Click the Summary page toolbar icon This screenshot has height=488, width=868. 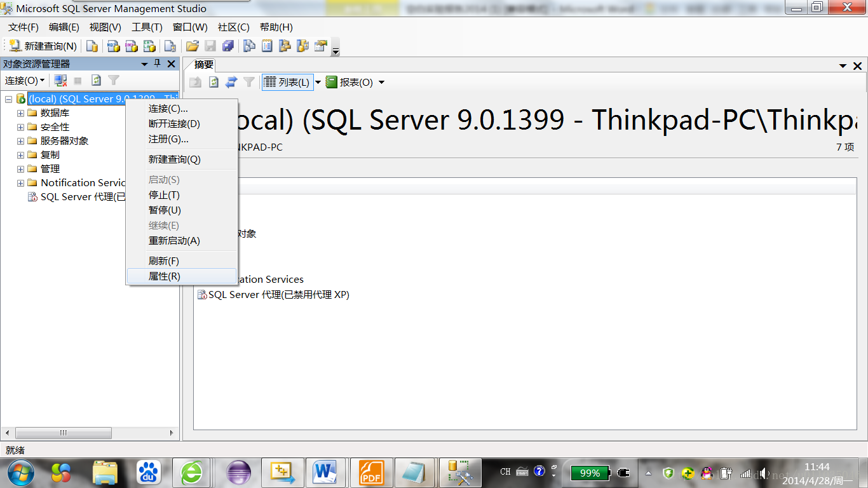click(267, 46)
